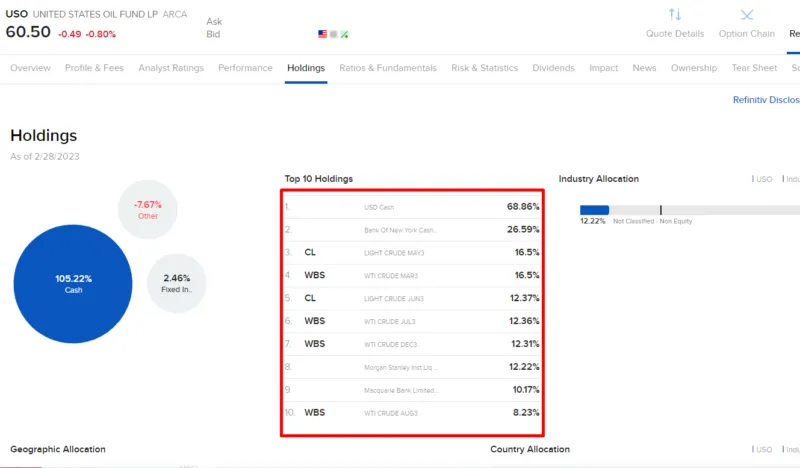Open the Refinitiv Disclosure link
This screenshot has height=468, width=800.
765,100
